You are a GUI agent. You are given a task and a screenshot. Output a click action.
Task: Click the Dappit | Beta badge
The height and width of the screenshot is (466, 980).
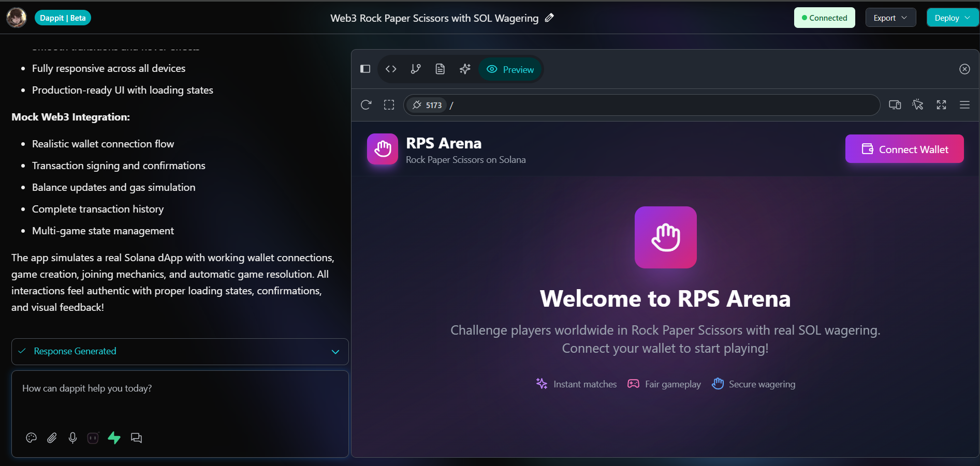pos(63,18)
